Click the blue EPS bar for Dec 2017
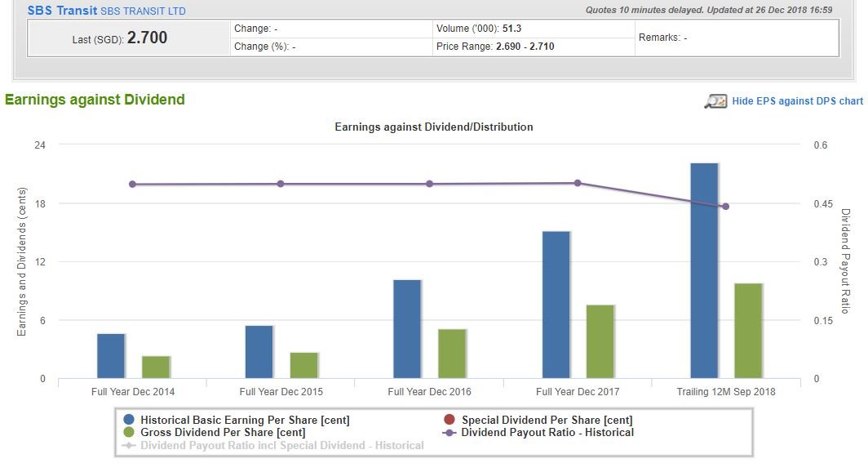The width and height of the screenshot is (868, 472). coord(556,305)
